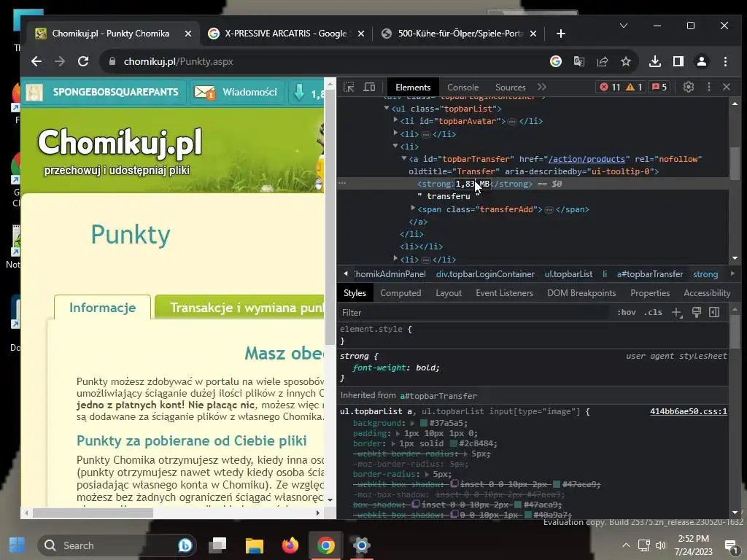The height and width of the screenshot is (560, 747).
Task: Click the a#topbarTransfer breadcrumb
Action: [650, 274]
